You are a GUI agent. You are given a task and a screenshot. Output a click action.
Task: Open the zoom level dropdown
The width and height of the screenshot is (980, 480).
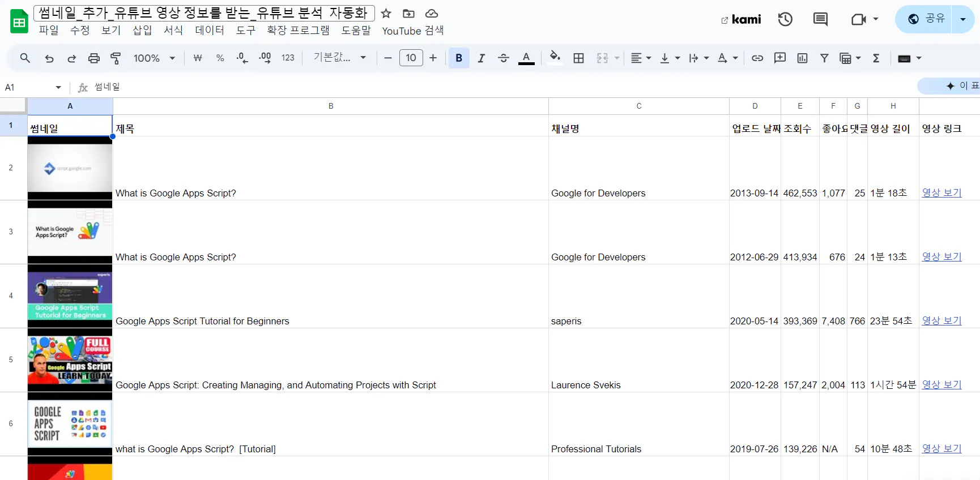[154, 58]
